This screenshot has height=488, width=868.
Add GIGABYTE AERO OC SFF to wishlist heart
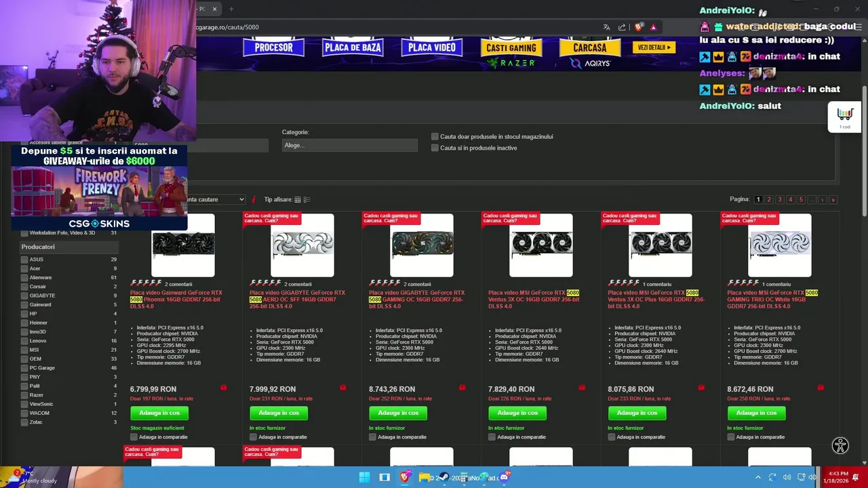click(342, 388)
